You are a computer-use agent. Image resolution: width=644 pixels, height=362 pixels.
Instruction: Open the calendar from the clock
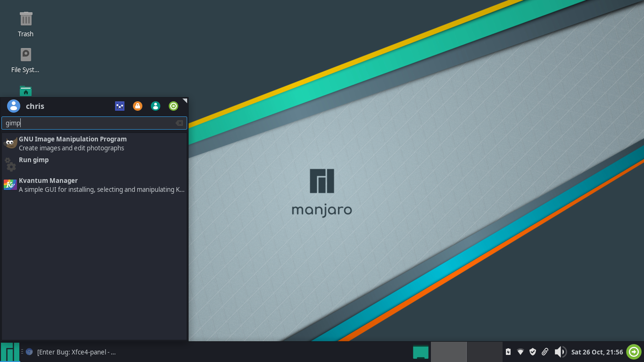[597, 352]
